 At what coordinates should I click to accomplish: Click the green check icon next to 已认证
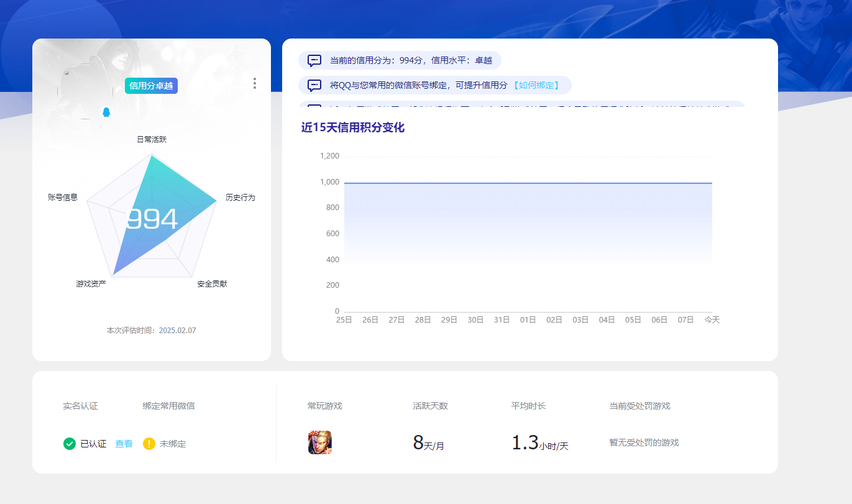[70, 444]
